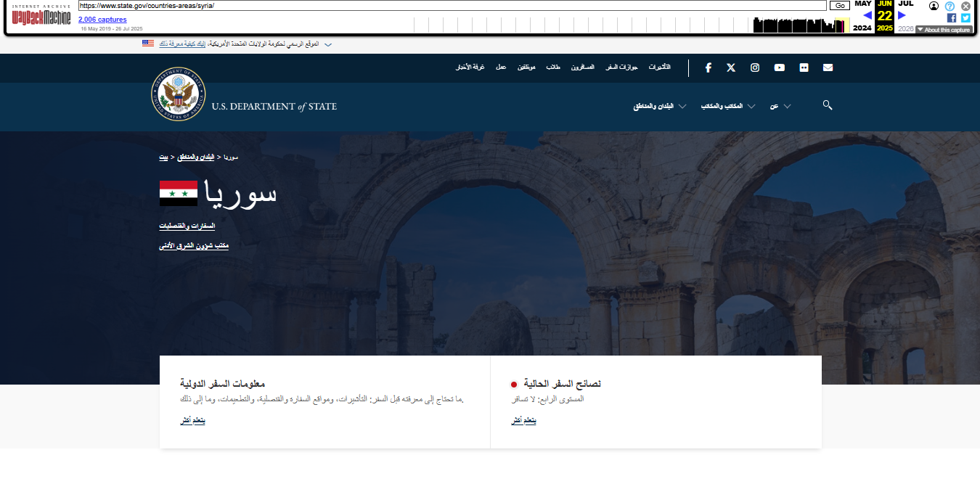This screenshot has height=484, width=980.
Task: Click the Wayback Machine help question icon
Action: pos(950,6)
